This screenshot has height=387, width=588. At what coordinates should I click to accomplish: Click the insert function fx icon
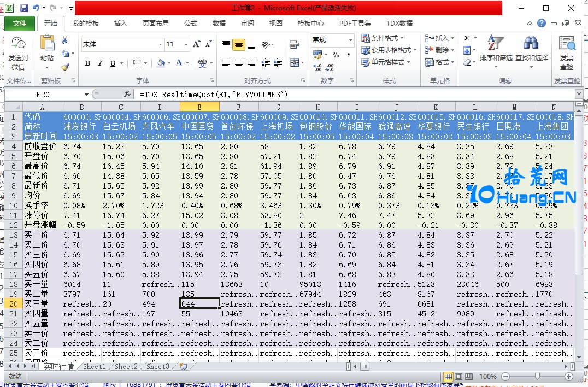pos(127,94)
